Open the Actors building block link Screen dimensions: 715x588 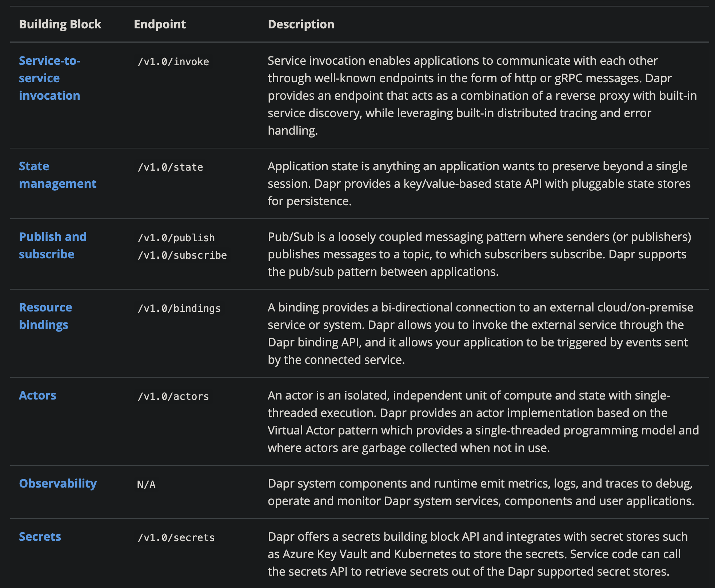(37, 395)
